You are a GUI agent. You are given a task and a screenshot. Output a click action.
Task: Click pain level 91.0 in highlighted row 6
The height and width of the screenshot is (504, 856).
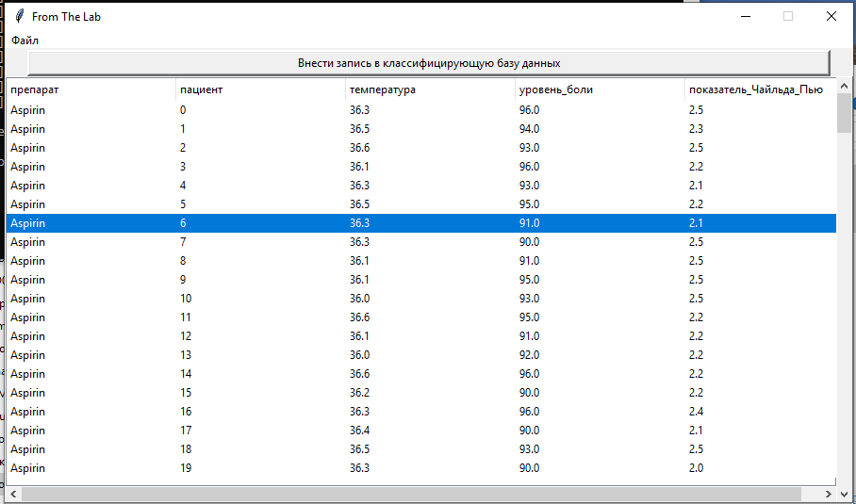tap(530, 223)
